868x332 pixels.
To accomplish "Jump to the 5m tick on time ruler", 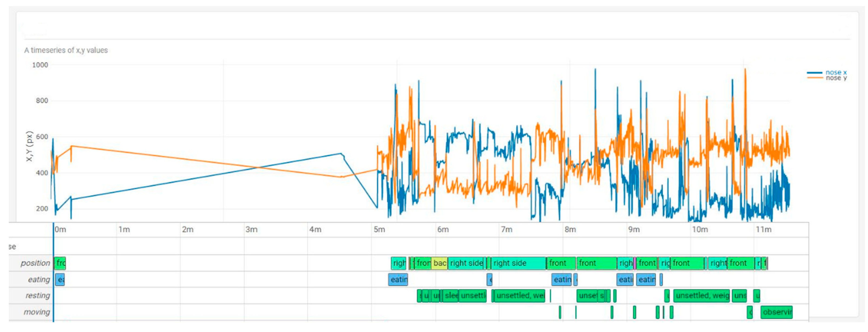I will (379, 230).
